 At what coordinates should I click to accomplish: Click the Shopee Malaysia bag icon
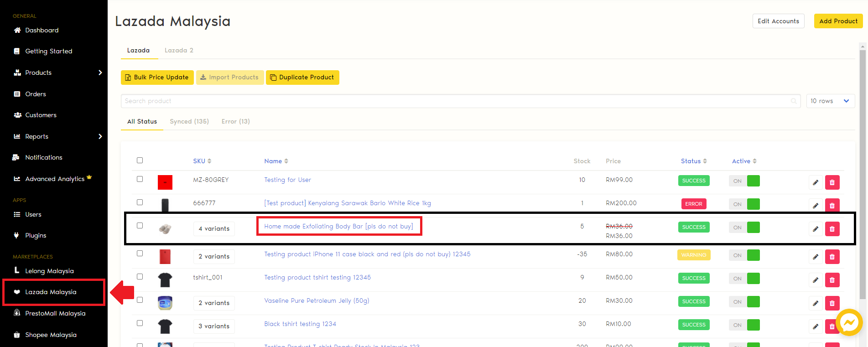pyautogui.click(x=17, y=335)
